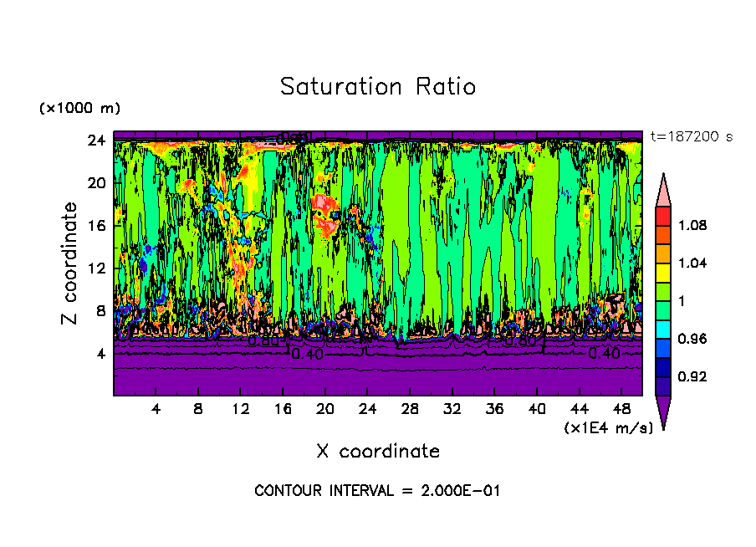
Task: Click the 0.96 colorbar value label
Action: (x=692, y=339)
